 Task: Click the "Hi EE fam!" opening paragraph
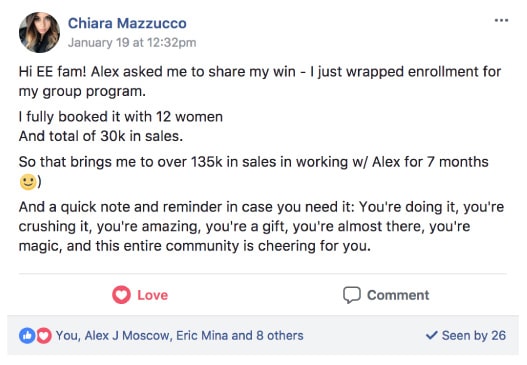[x=260, y=81]
